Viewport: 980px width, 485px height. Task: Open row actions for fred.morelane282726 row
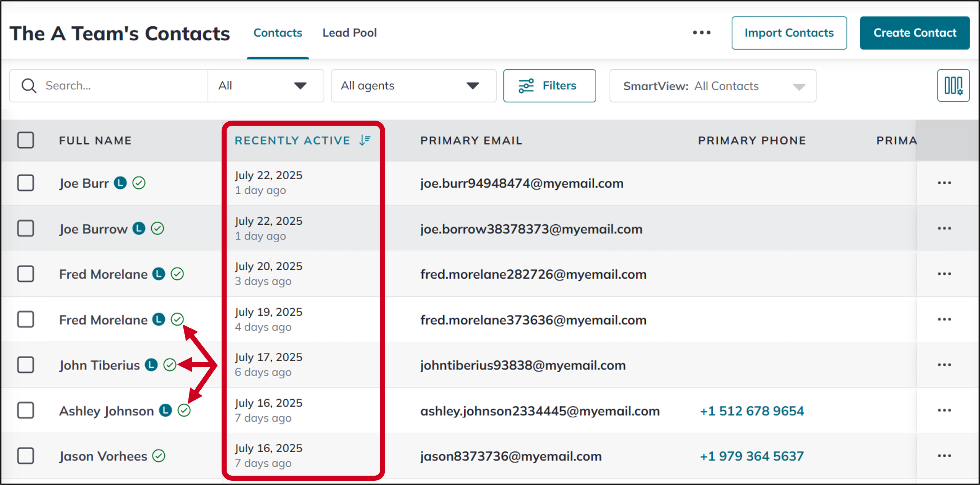pyautogui.click(x=944, y=274)
